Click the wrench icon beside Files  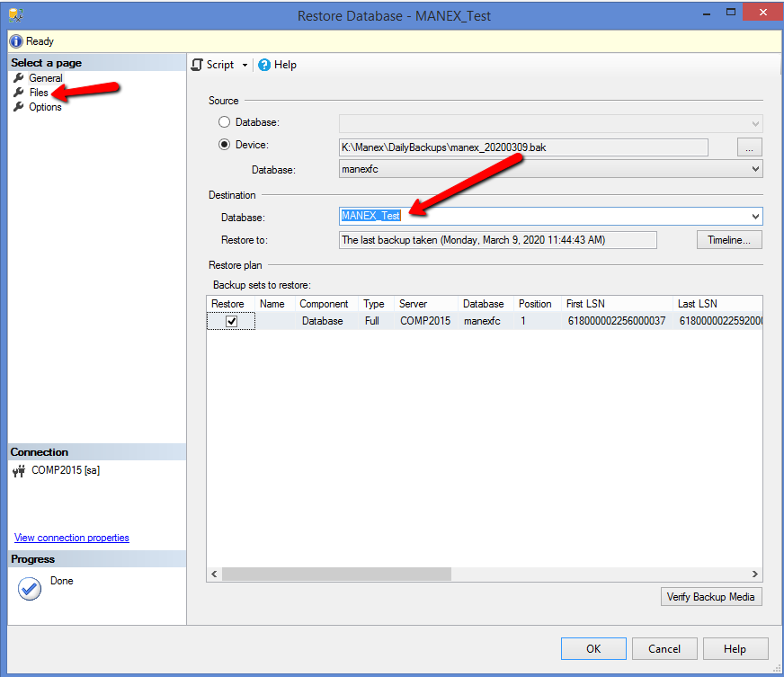pos(19,93)
